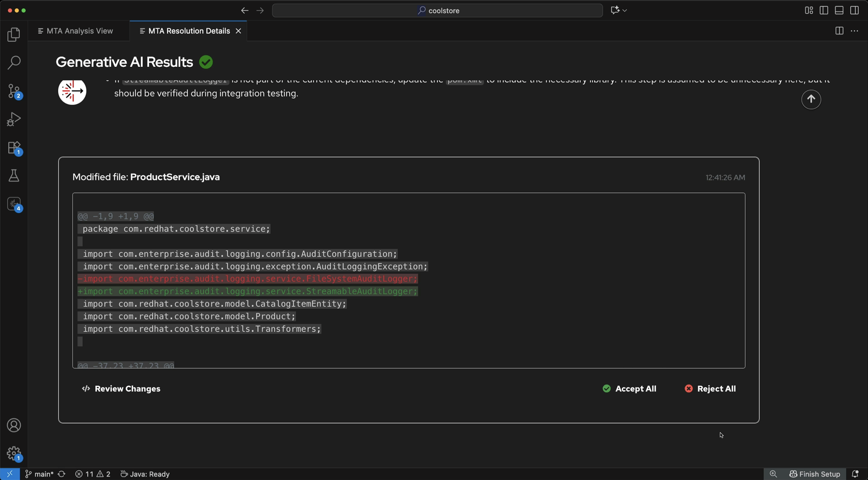The image size is (868, 480).
Task: Open the Explorer view in activity bar
Action: [14, 34]
